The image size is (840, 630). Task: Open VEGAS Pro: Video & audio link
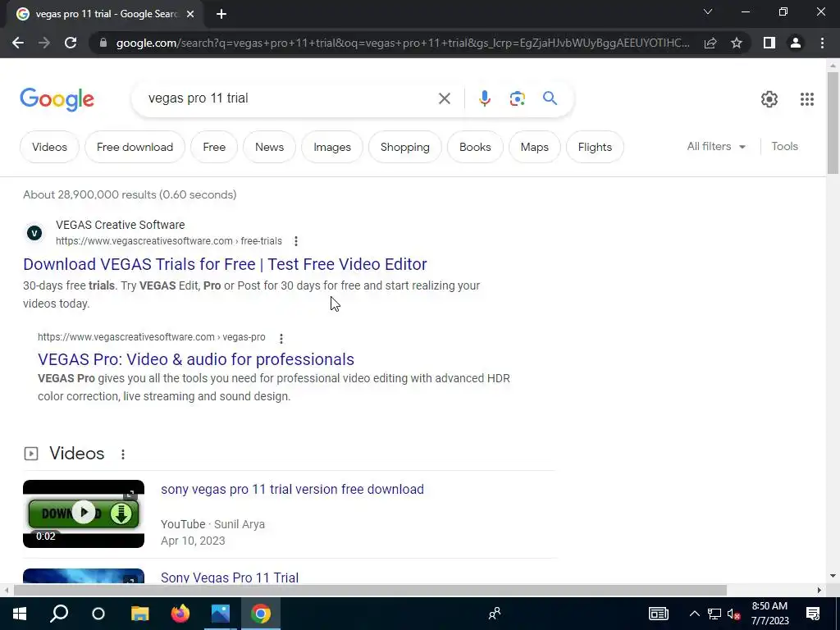pyautogui.click(x=196, y=359)
